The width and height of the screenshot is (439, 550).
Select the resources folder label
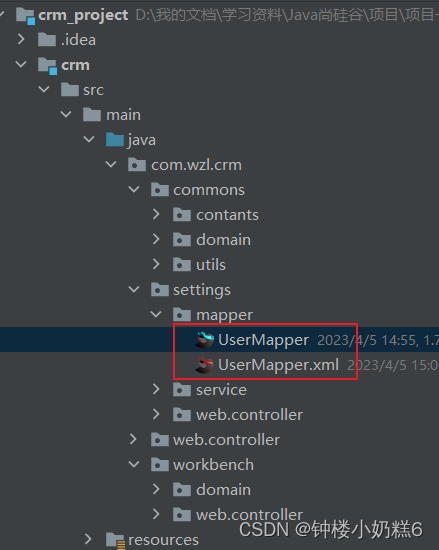163,540
